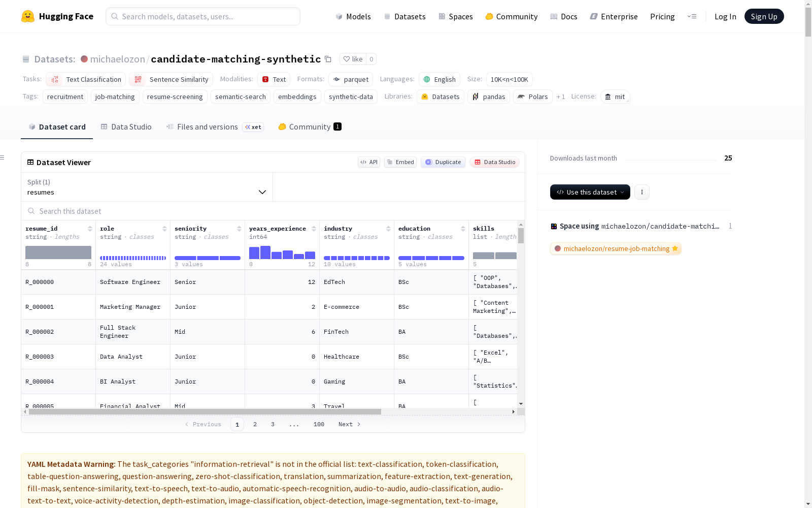Click the embeddings tag
Image resolution: width=812 pixels, height=508 pixels.
click(x=297, y=97)
